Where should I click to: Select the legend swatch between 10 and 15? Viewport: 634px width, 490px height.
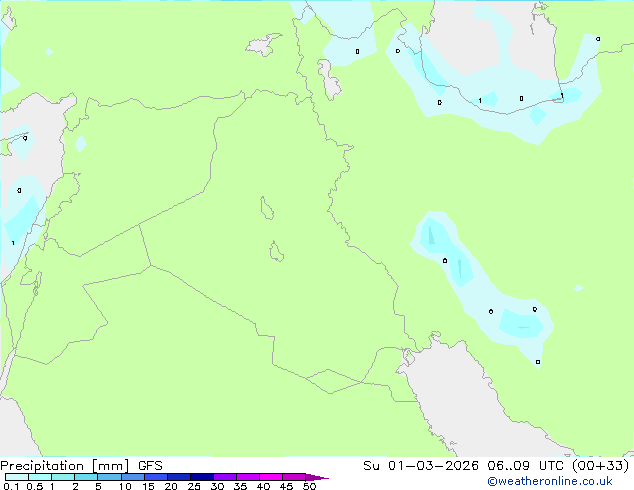(x=133, y=477)
